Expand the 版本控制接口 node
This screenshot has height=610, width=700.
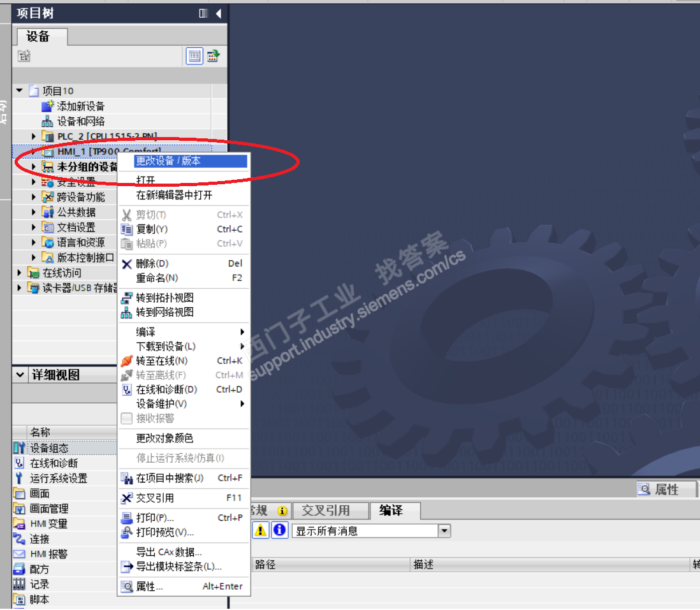click(34, 258)
